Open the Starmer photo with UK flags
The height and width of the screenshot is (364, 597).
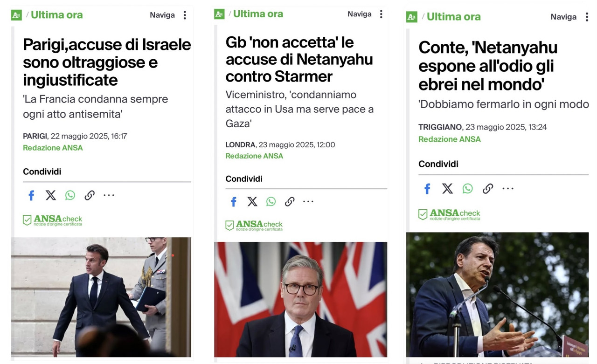click(300, 299)
